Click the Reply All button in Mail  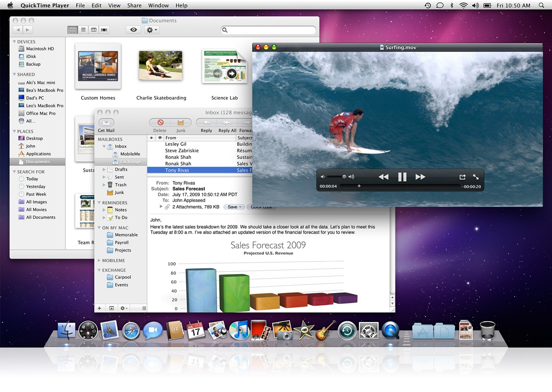227,123
